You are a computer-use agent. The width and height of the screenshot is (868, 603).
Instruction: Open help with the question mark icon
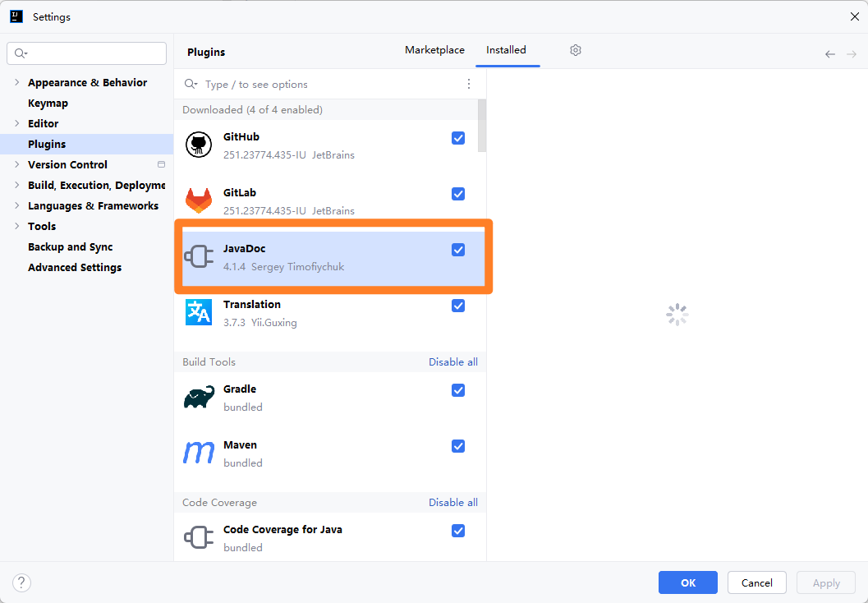pos(21,582)
